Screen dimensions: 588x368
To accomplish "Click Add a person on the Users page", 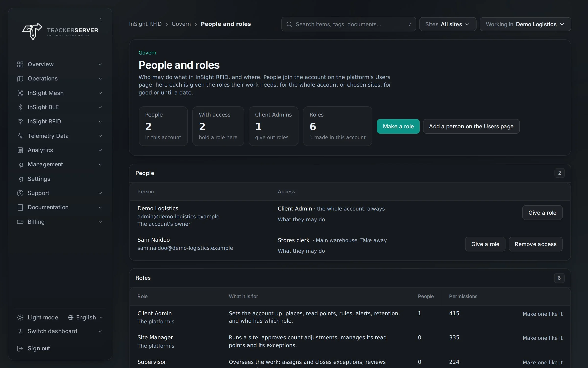I will point(471,126).
